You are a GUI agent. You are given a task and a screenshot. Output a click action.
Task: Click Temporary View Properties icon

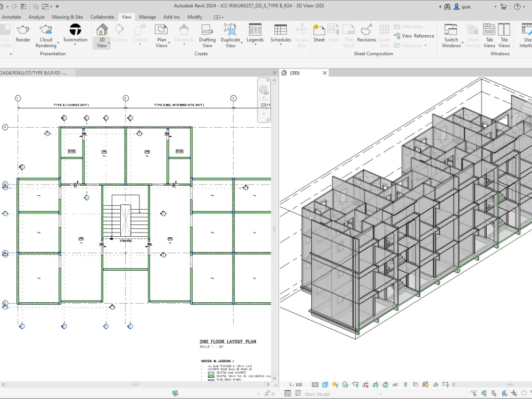click(x=415, y=385)
